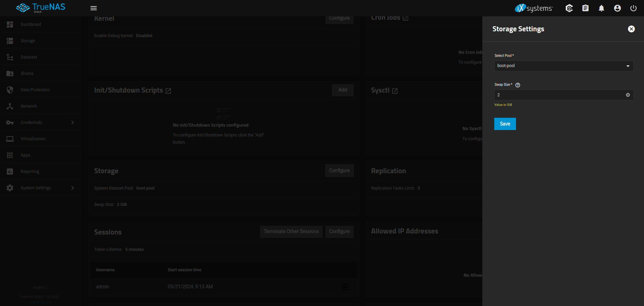Close the Storage Settings panel
644x306 pixels.
631,29
